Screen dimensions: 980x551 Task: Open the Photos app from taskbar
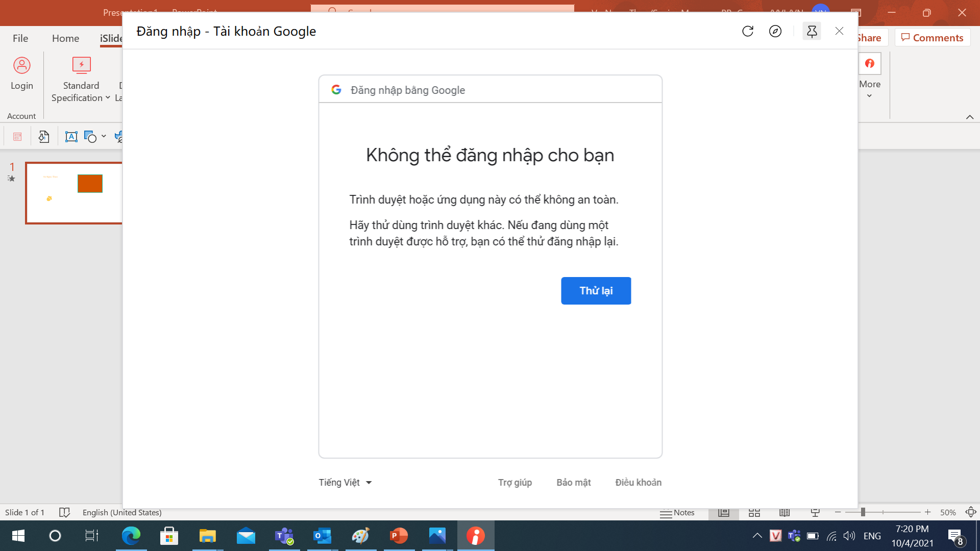tap(437, 536)
